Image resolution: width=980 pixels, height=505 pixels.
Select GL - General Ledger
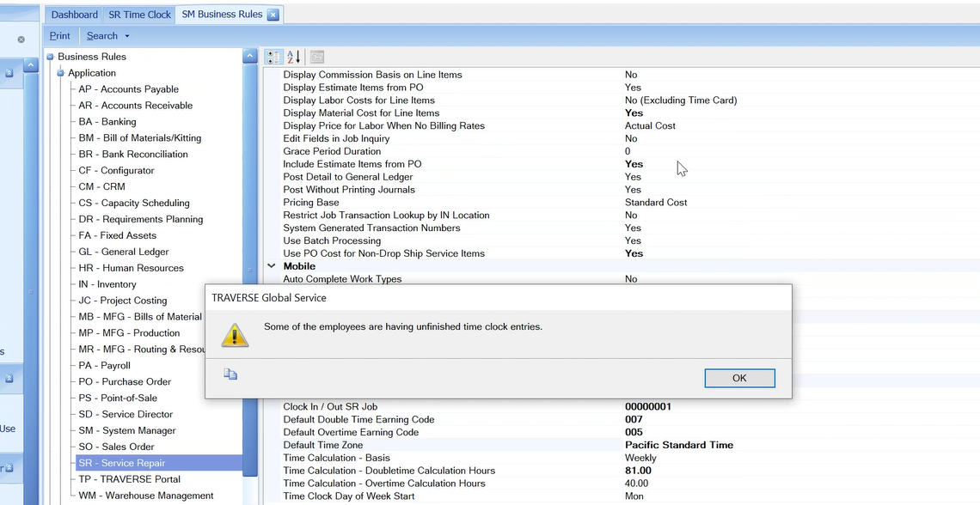123,252
